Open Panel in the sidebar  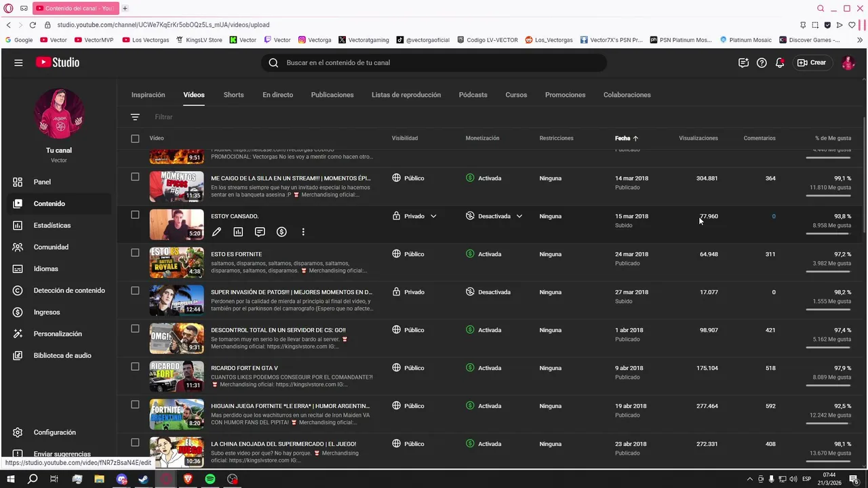[x=58, y=182]
